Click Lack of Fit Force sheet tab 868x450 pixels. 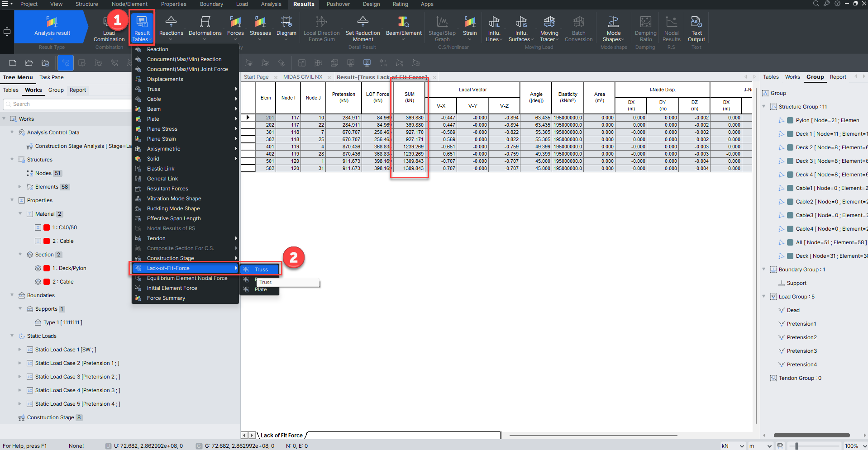(x=281, y=436)
